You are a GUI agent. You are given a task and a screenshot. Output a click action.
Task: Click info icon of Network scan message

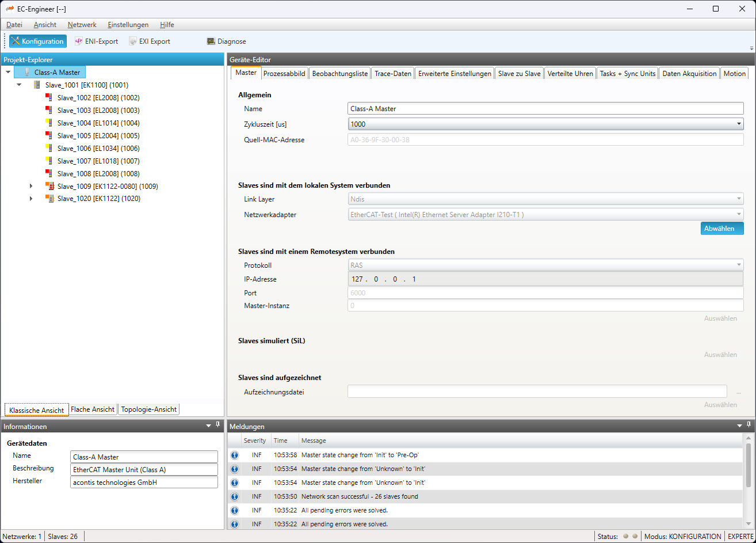pyautogui.click(x=235, y=496)
